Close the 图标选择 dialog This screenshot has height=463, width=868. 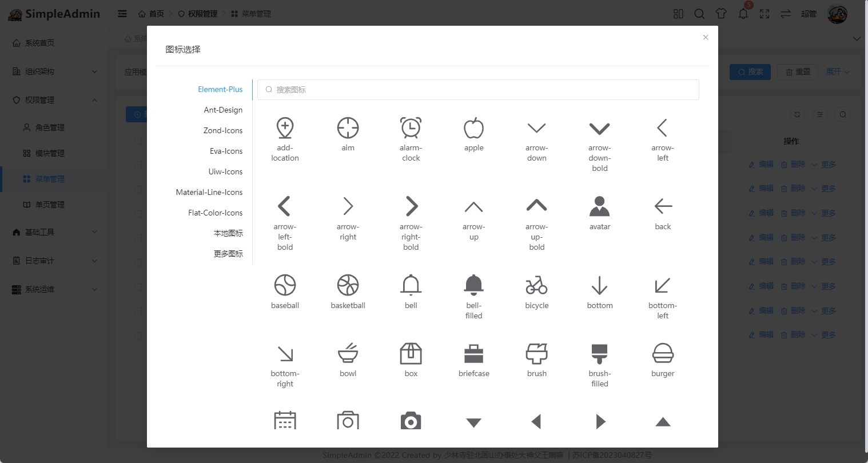pyautogui.click(x=706, y=37)
